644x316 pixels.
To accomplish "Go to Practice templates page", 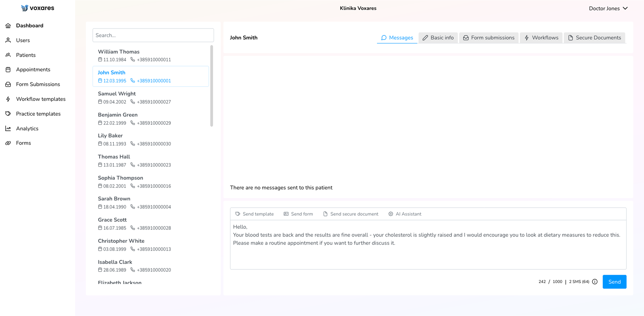I will tap(38, 114).
